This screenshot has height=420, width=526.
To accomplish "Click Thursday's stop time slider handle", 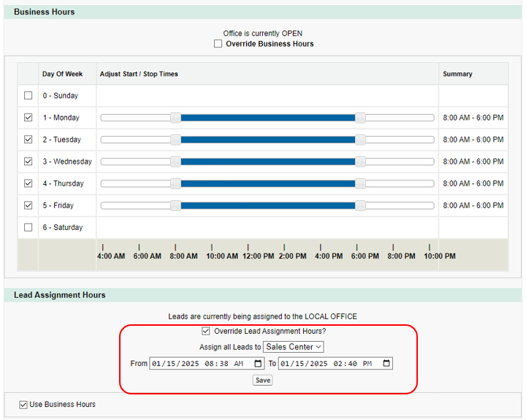I will pos(360,183).
